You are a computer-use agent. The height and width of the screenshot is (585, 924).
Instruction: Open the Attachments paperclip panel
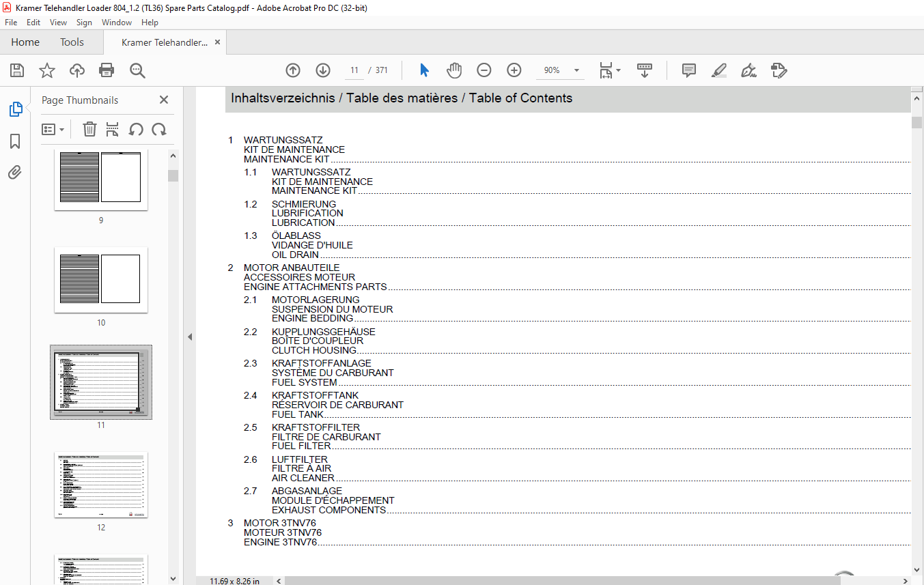pos(15,173)
